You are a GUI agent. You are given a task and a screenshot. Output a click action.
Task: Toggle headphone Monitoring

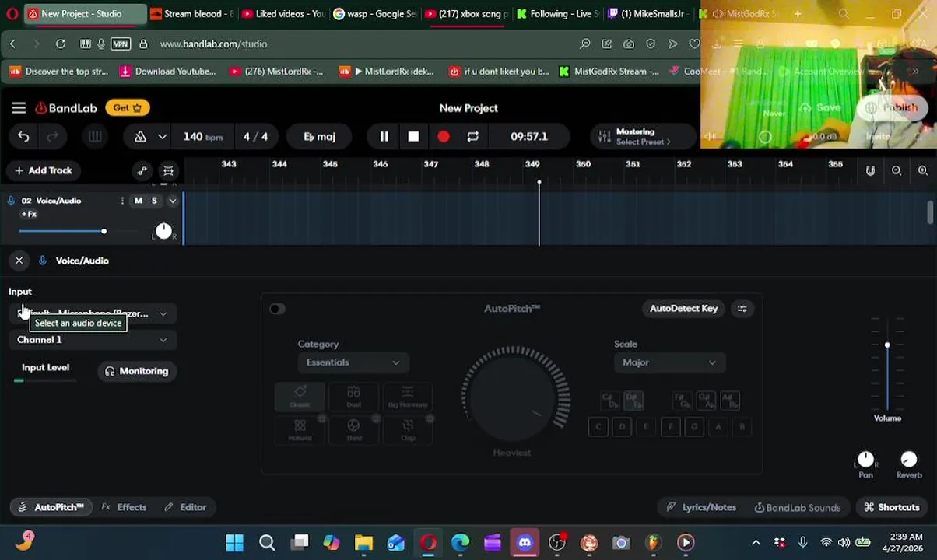click(x=137, y=371)
